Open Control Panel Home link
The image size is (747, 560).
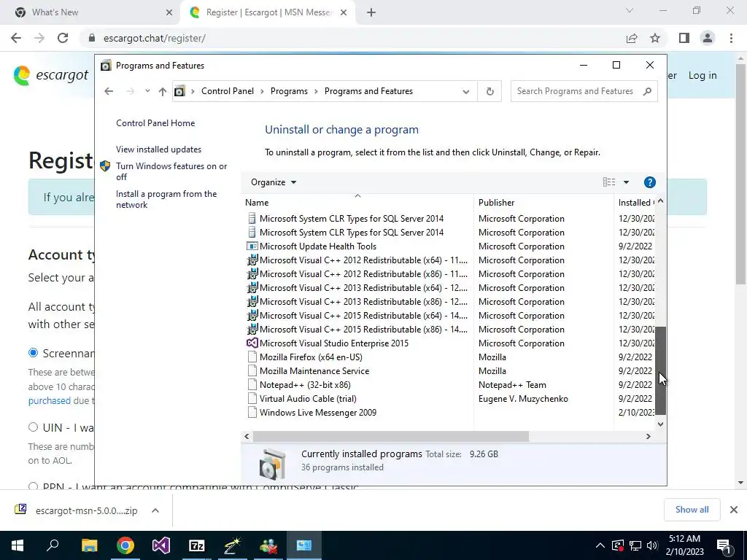point(155,122)
